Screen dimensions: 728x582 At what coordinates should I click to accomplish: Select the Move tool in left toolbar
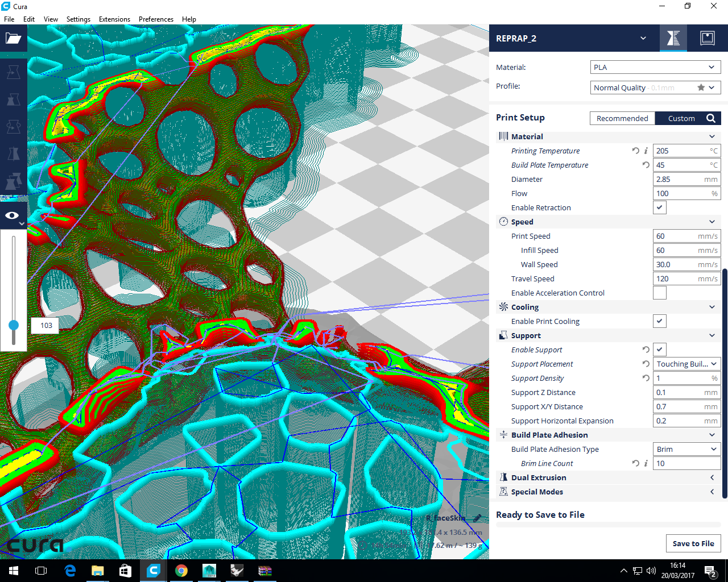[13, 72]
